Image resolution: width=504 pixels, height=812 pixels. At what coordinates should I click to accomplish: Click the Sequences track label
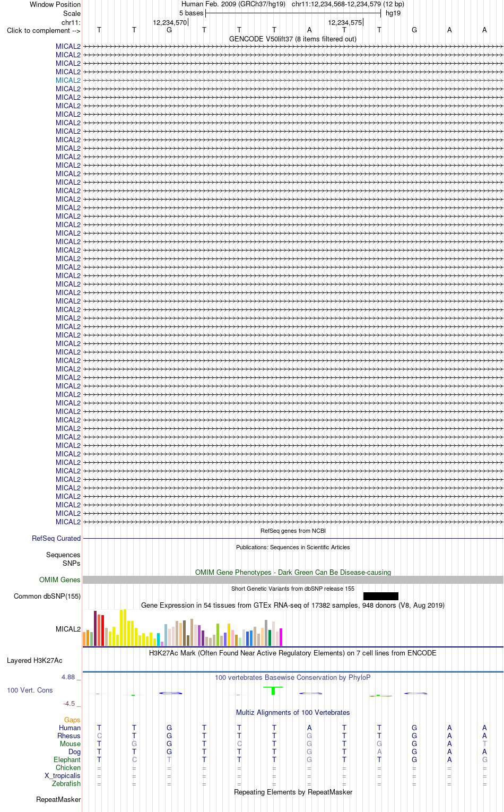[63, 555]
